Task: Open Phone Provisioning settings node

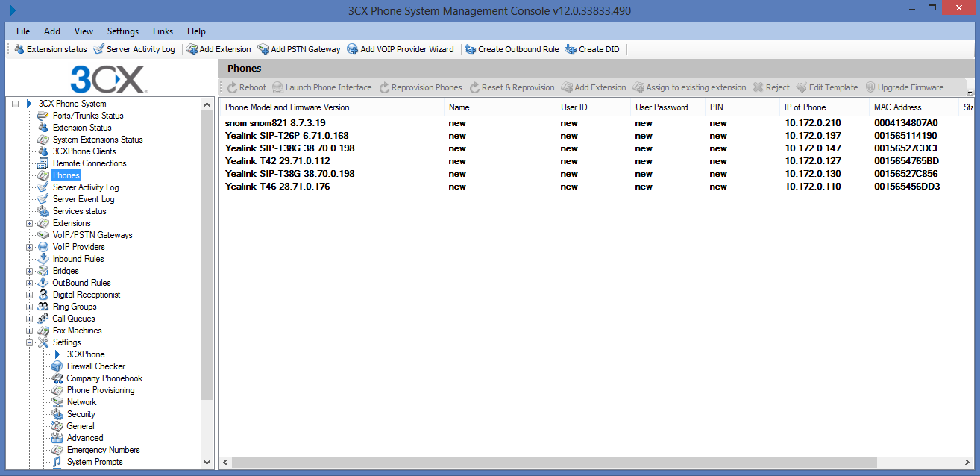Action: (101, 390)
